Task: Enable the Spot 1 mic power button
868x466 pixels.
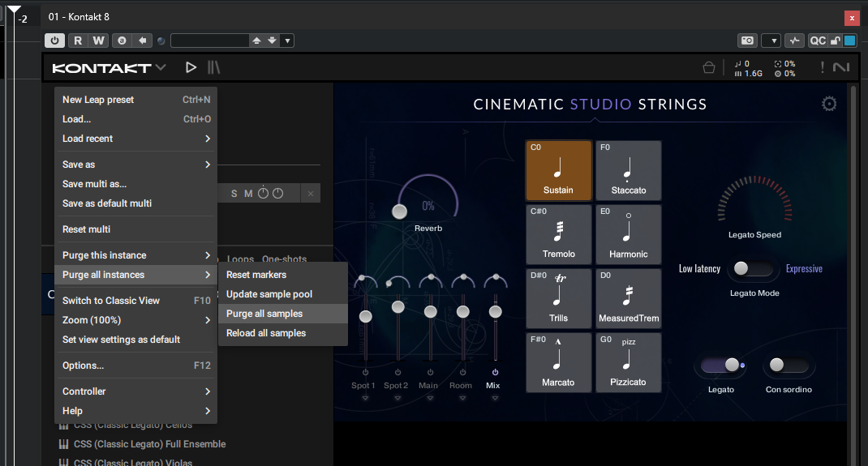Action: pyautogui.click(x=365, y=373)
